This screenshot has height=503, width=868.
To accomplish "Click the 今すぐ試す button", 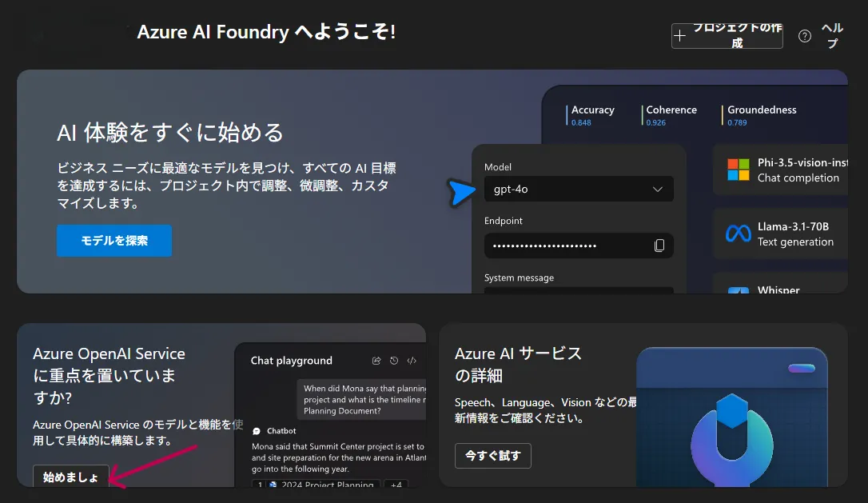I will tap(492, 455).
